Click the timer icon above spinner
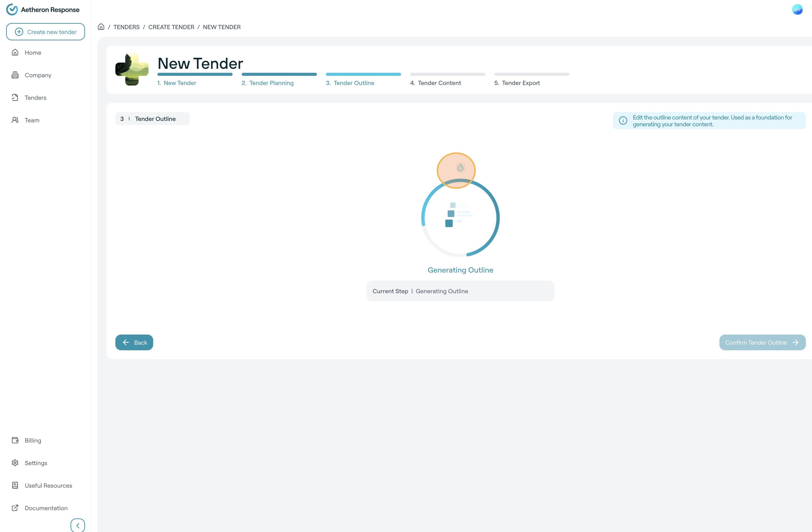The height and width of the screenshot is (532, 812). tap(460, 168)
